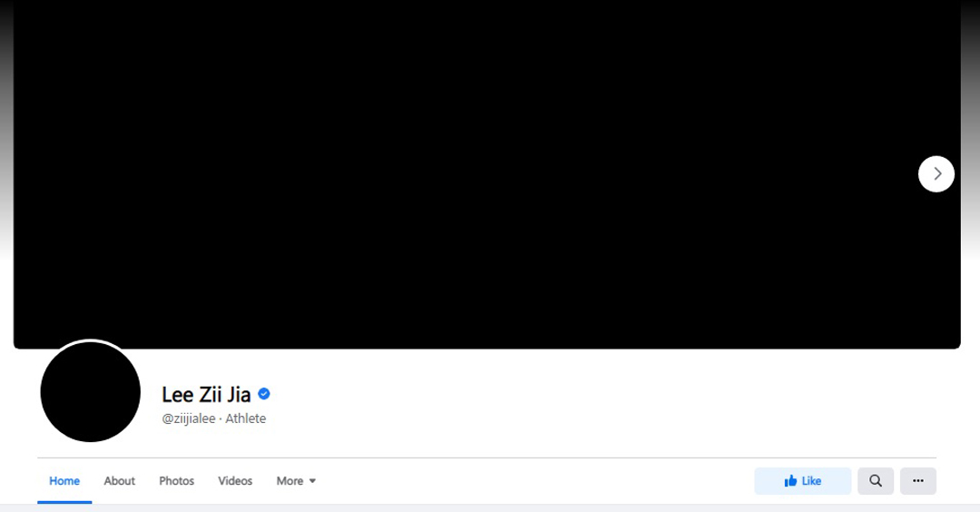Open the three-dot more options button
Image resolution: width=980 pixels, height=512 pixels.
(918, 481)
